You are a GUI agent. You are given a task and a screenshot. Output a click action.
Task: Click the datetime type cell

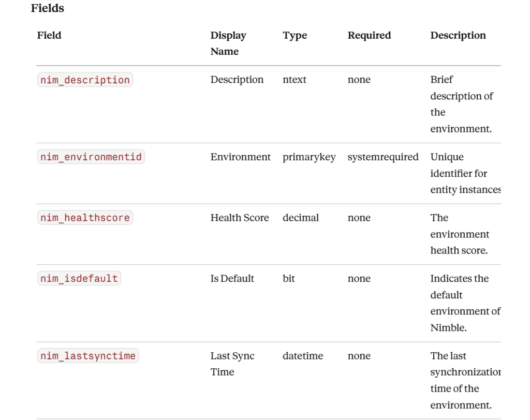[302, 356]
